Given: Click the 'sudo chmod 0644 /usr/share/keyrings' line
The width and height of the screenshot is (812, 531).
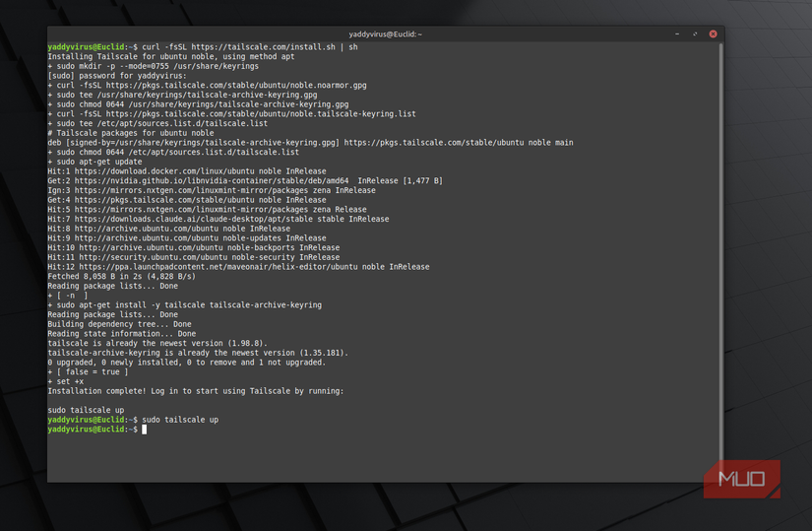Looking at the screenshot, I should [198, 104].
